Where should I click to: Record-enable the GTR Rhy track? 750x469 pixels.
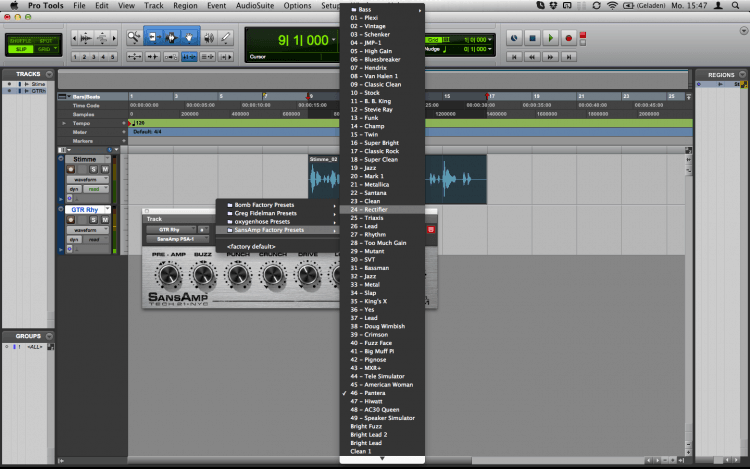[71, 220]
